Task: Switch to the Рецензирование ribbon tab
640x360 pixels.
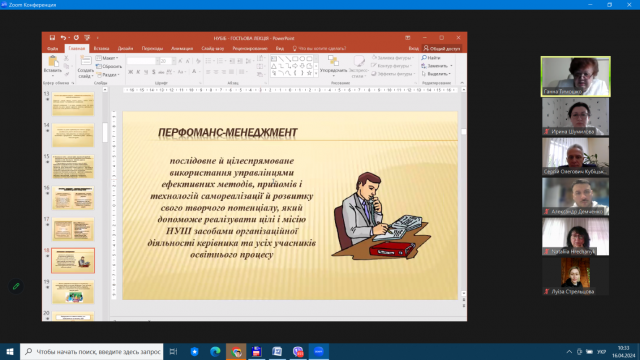Action: (x=250, y=49)
